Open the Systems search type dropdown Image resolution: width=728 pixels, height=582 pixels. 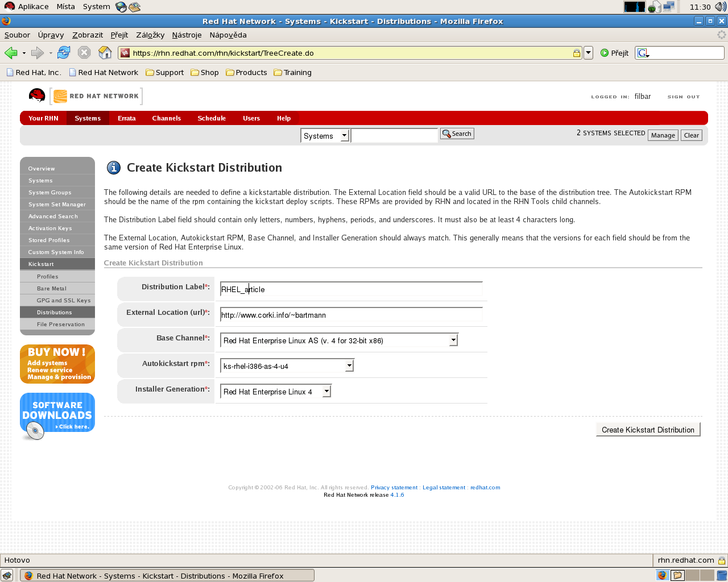point(325,136)
